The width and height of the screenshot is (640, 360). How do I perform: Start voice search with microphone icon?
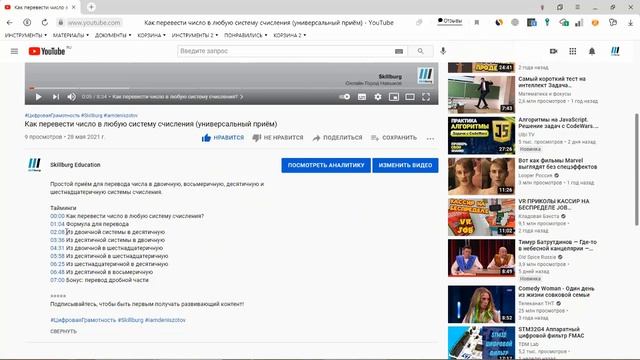(x=443, y=51)
